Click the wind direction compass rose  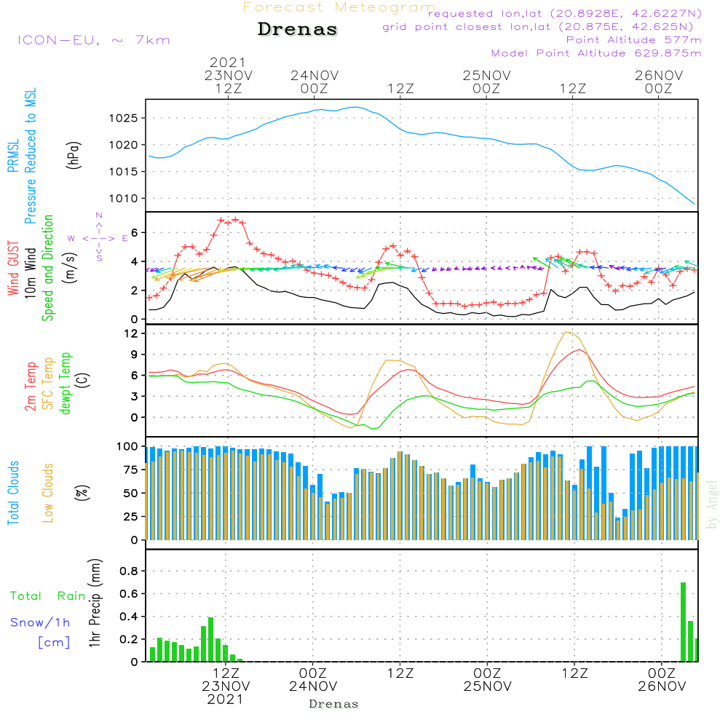(98, 237)
